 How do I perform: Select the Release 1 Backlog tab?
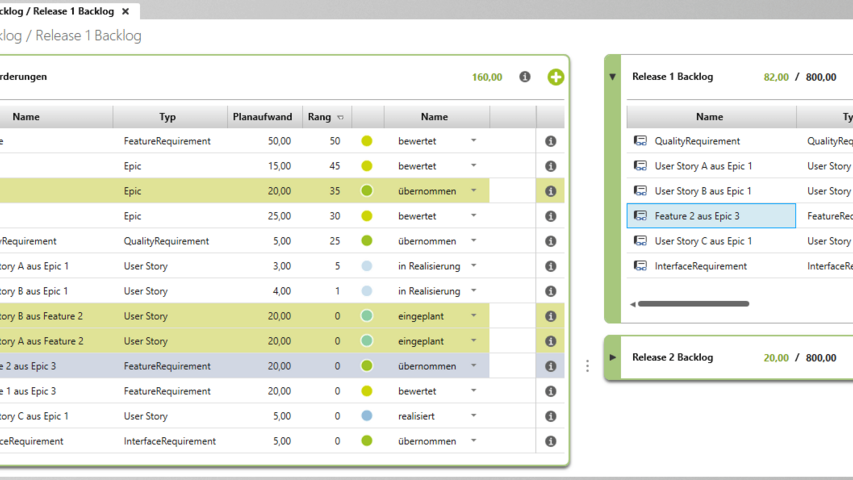60,12
